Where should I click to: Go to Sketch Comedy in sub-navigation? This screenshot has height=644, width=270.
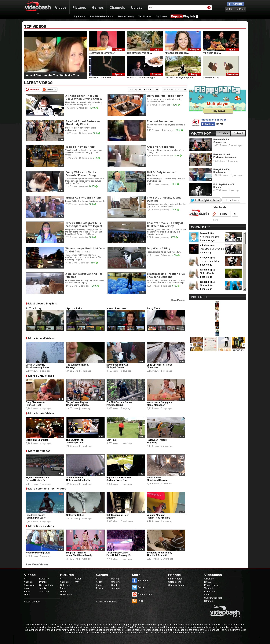126,17
